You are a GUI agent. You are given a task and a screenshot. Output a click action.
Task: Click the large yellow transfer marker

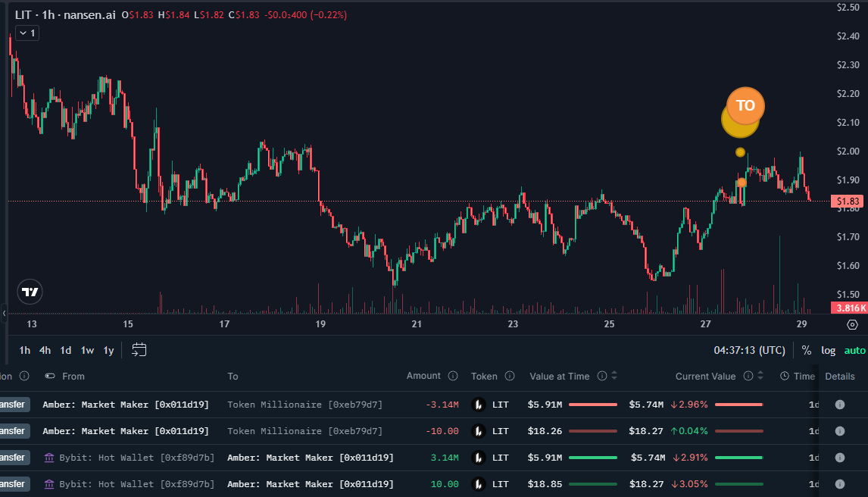pos(738,126)
